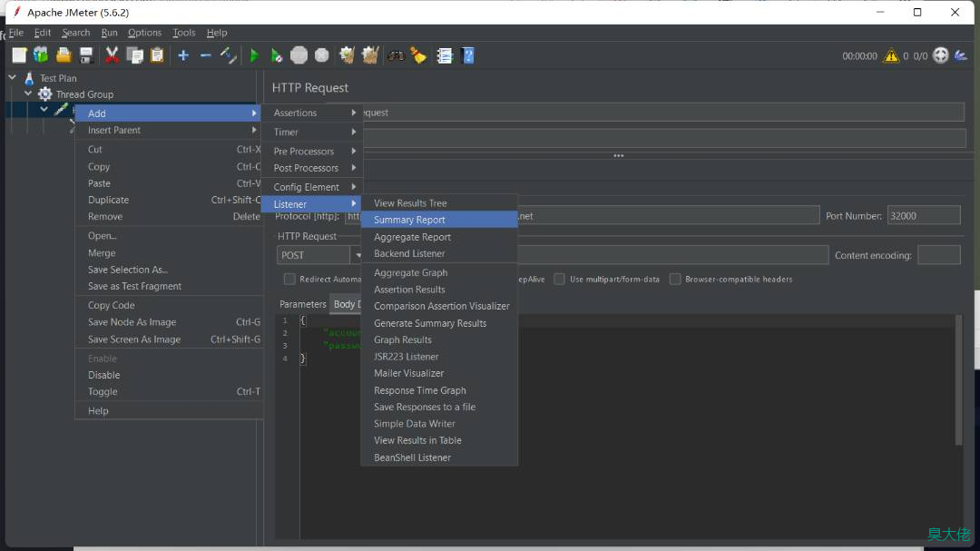Click the Shutdown threads toolbar icon

tap(322, 55)
